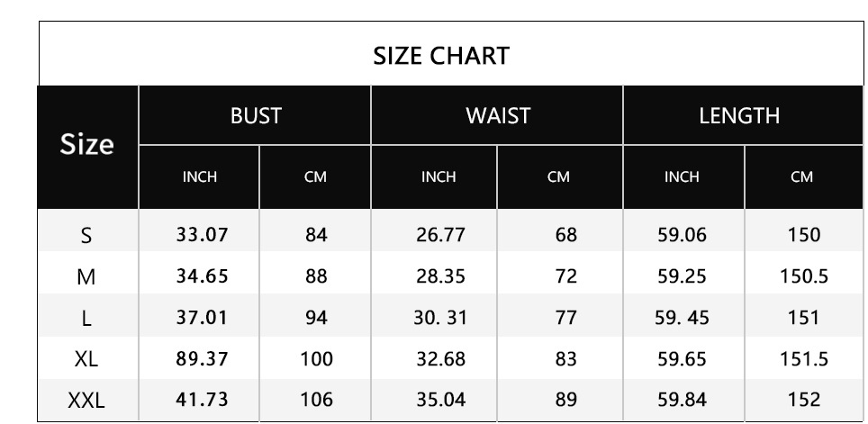
Task: Click the S size row label
Action: (86, 236)
